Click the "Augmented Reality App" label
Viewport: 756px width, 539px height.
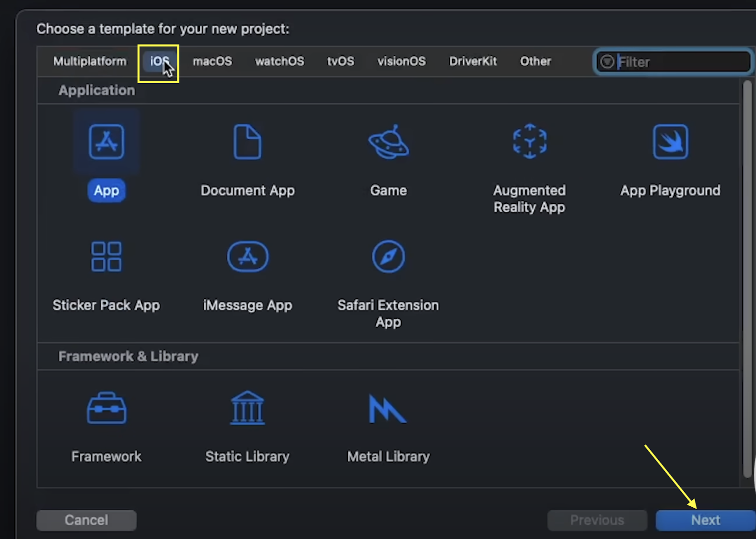click(529, 199)
